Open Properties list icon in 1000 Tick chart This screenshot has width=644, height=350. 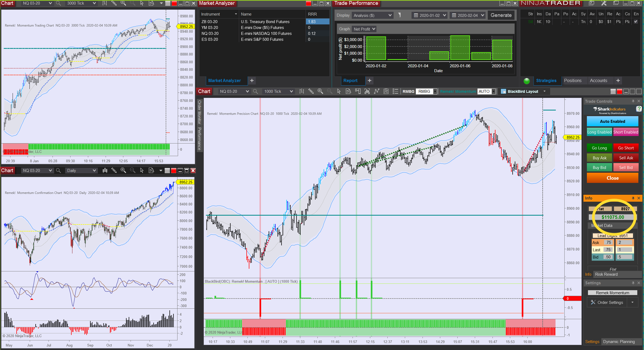tap(395, 91)
